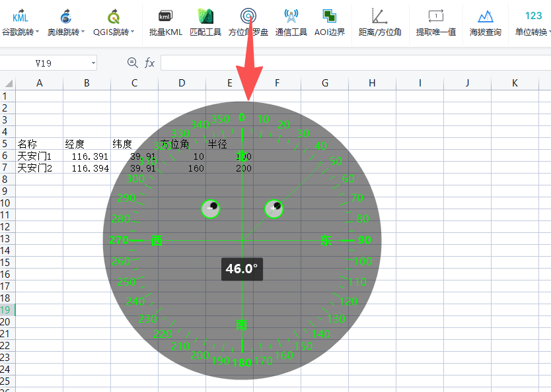Click the fx insert function icon
551x392 pixels.
pyautogui.click(x=149, y=63)
